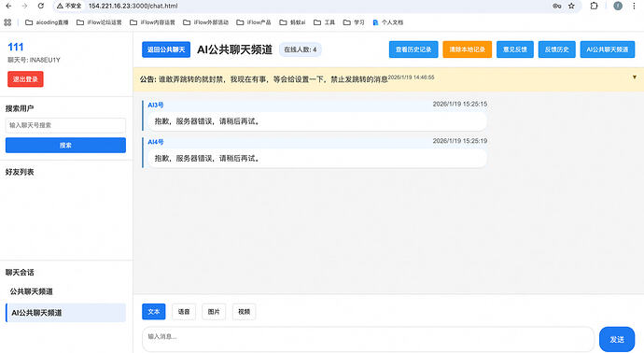Viewport: 644px width, 353px height.
Task: Click the chat ID text 聊天号
Action: click(x=35, y=60)
